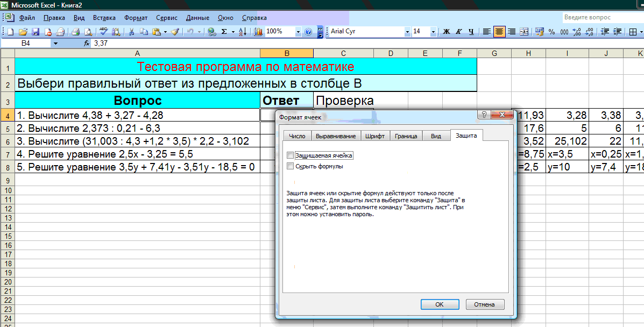The image size is (644, 327).
Task: Click the "Введите вопрос" help field
Action: 601,18
